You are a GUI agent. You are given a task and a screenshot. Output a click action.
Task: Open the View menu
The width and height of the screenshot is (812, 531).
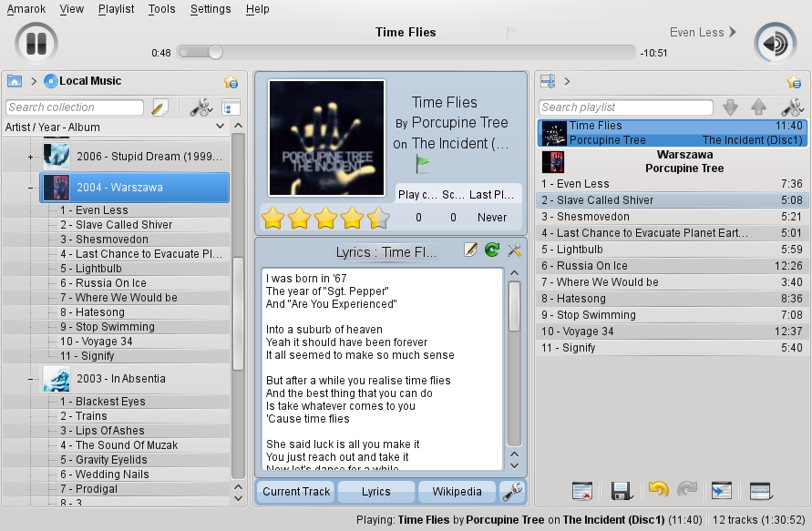(x=71, y=9)
